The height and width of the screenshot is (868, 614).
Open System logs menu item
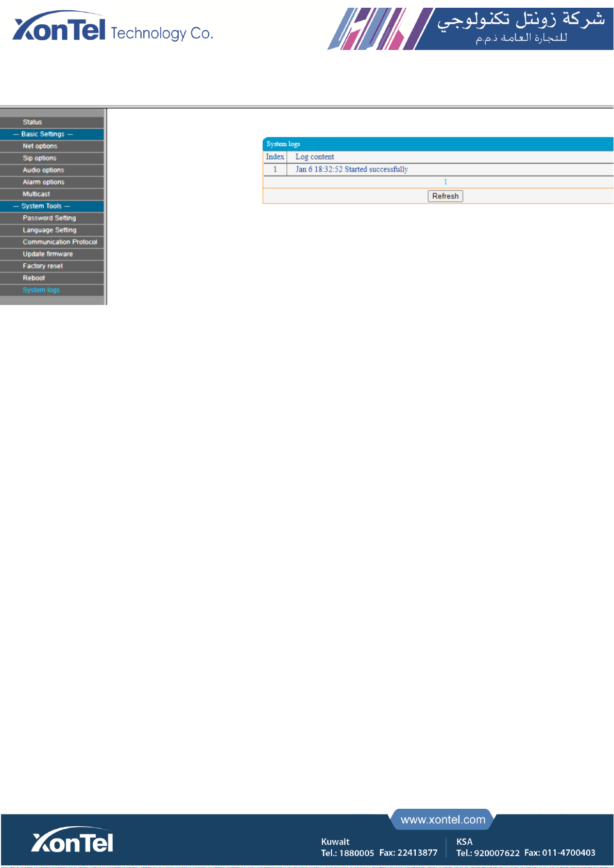(52, 290)
